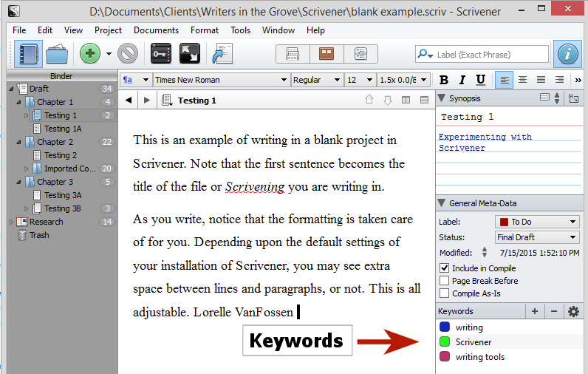Open the Status Final Draft dropdown
Screen dimensions: 588x374
click(537, 237)
